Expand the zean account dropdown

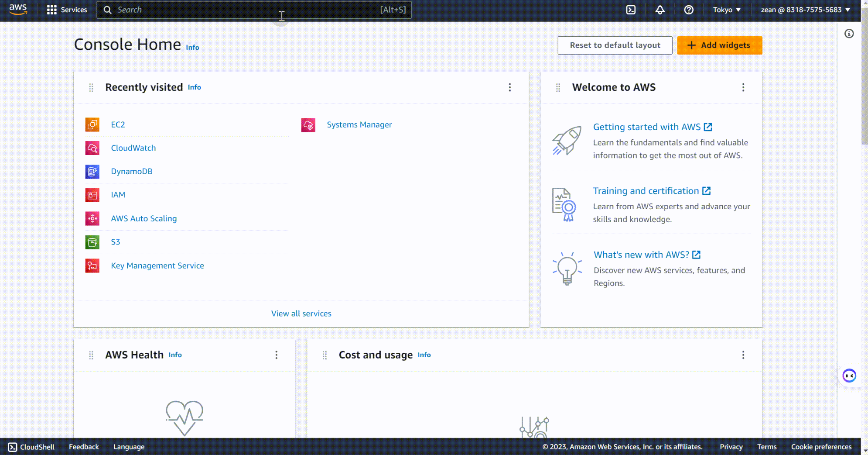click(x=805, y=10)
